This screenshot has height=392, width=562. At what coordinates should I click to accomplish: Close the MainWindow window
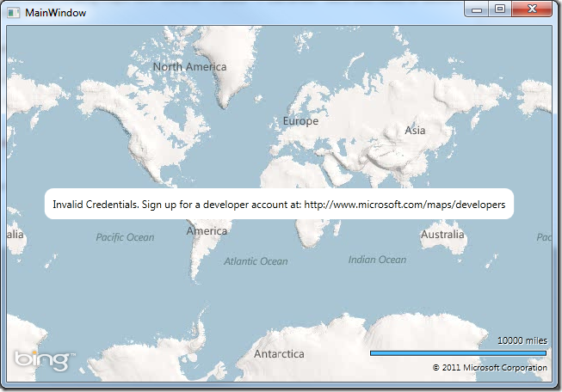pyautogui.click(x=532, y=9)
